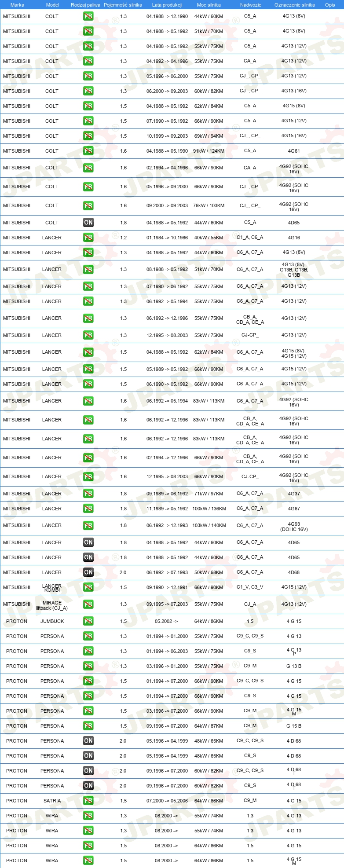Screen dimensions: 344x868
Task: Click diesel ON icon in COLT 4D65 row
Action: pyautogui.click(x=88, y=223)
